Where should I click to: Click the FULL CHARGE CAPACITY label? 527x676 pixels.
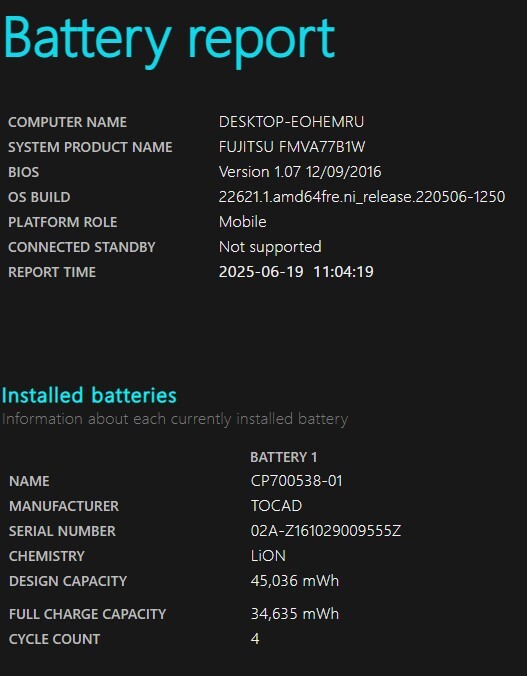[x=88, y=614]
